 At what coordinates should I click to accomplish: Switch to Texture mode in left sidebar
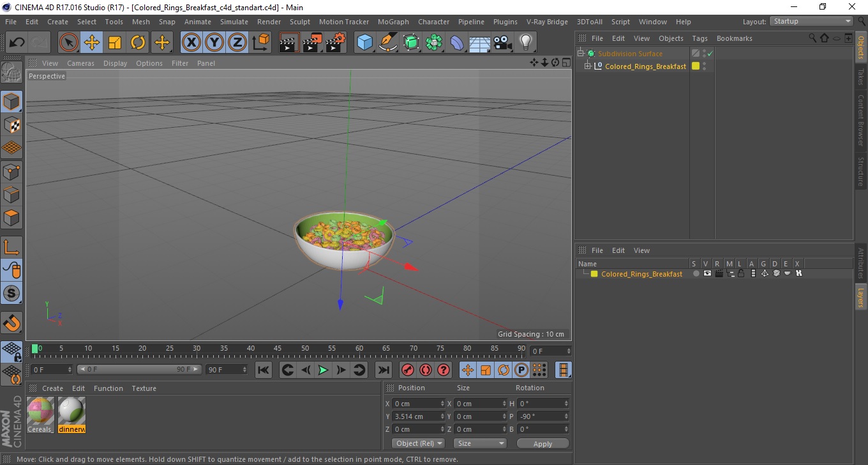point(11,125)
